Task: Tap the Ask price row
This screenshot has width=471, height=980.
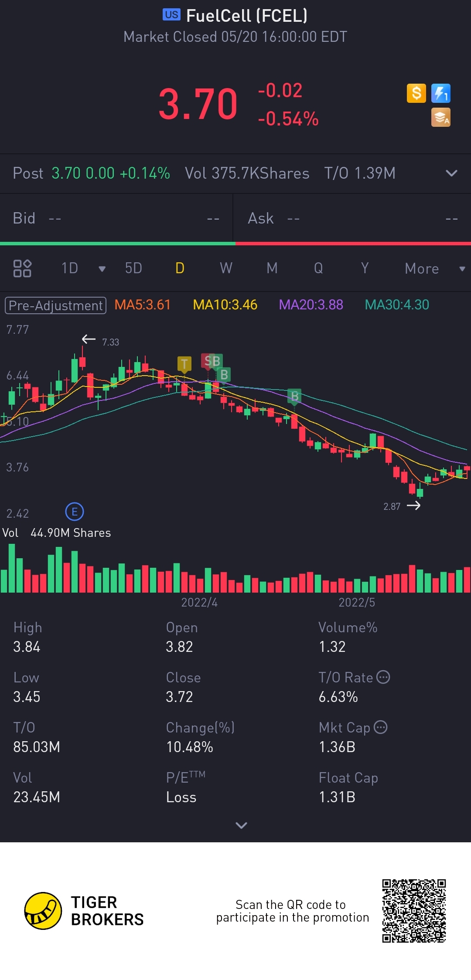Action: [x=352, y=218]
